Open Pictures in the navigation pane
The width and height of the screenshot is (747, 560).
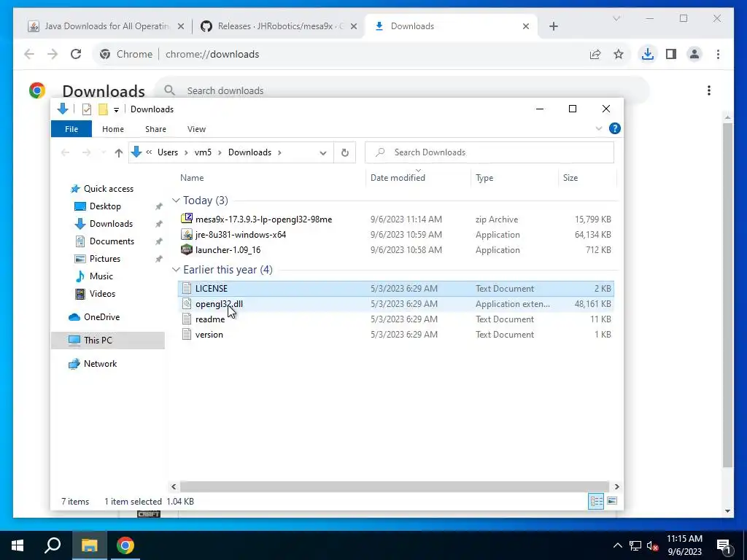(x=105, y=259)
